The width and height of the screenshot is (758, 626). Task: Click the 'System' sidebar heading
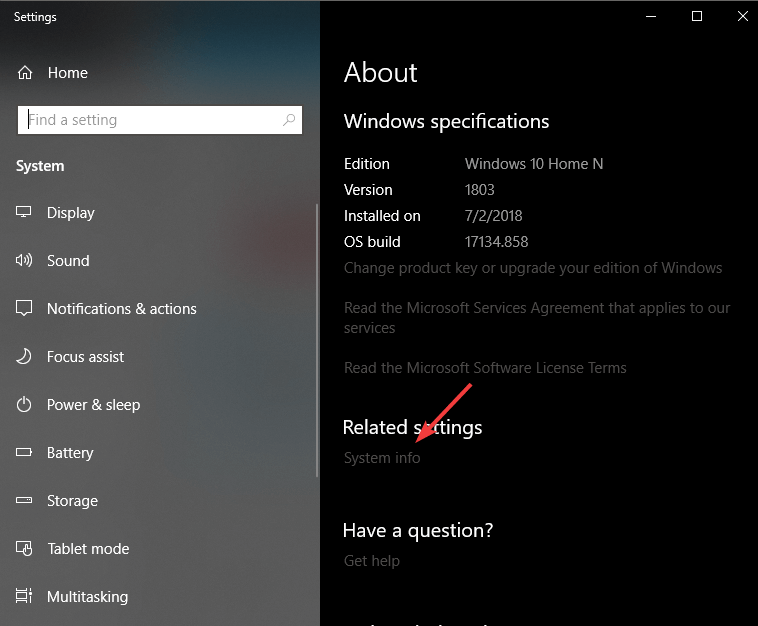click(x=40, y=166)
